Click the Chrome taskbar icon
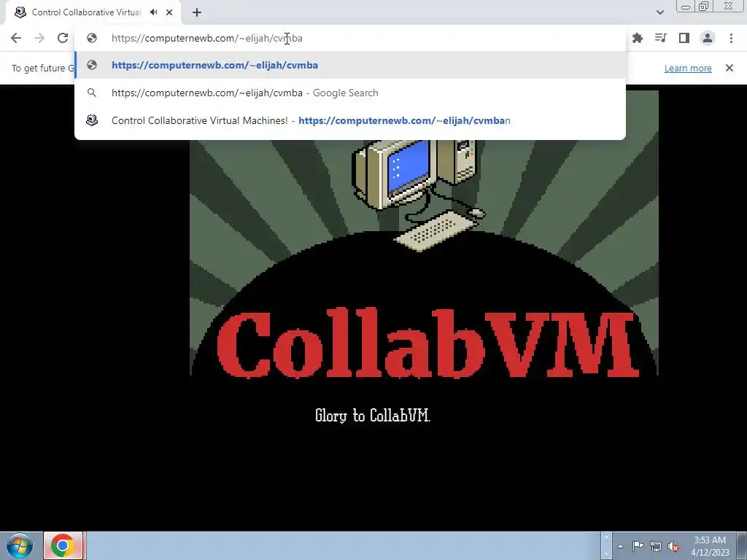 pos(63,545)
